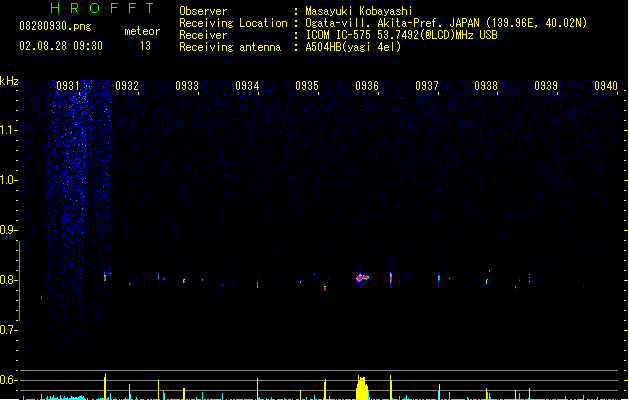The image size is (629, 400).
Task: Click the meteor echo just after 0931
Action: click(x=105, y=276)
